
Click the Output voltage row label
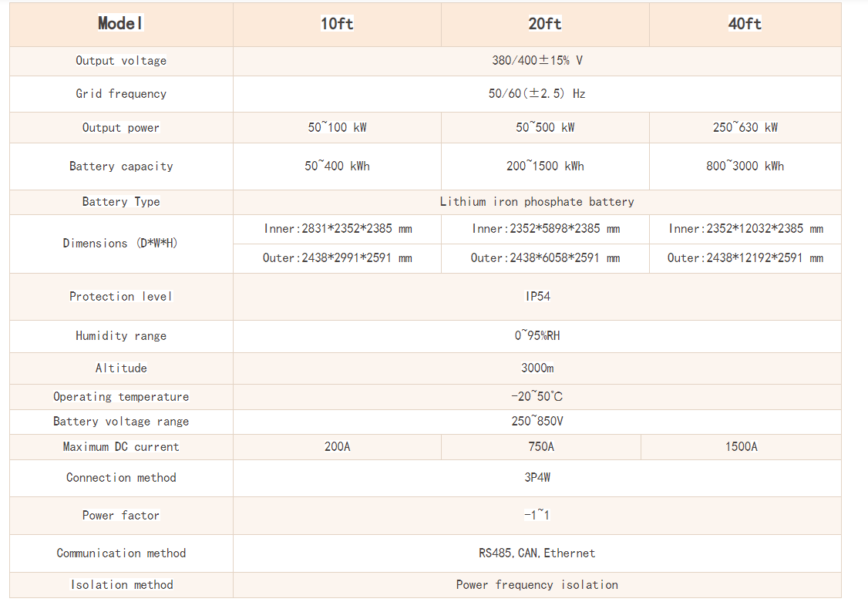point(121,61)
